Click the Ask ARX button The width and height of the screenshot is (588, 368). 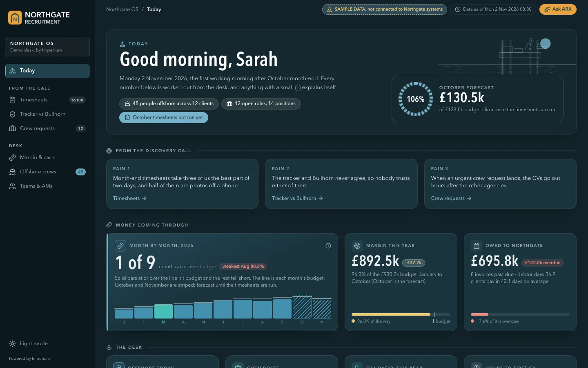pos(558,9)
